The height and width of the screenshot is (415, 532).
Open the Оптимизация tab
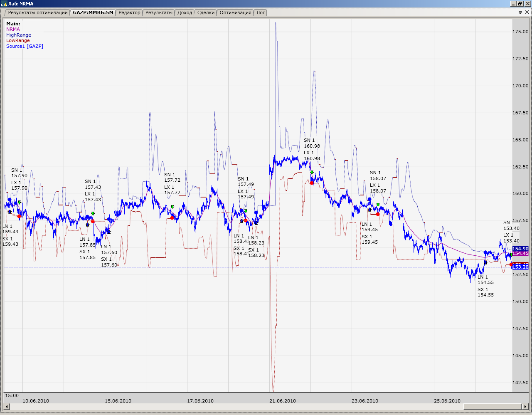pos(235,12)
